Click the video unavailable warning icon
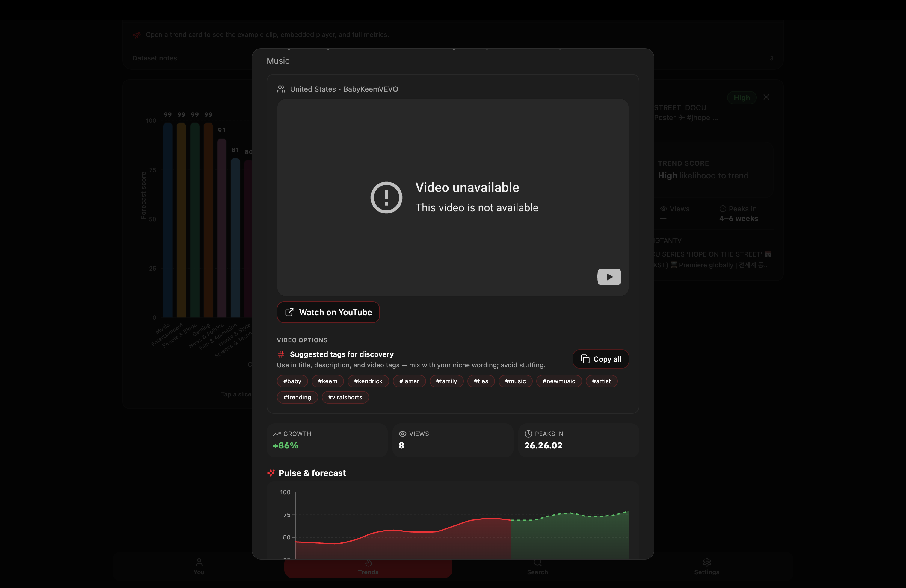This screenshot has width=906, height=588. click(386, 197)
